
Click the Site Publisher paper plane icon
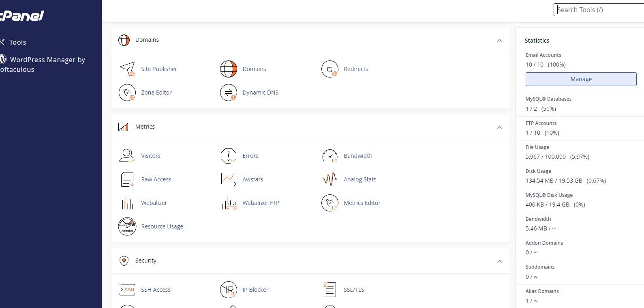(x=127, y=69)
